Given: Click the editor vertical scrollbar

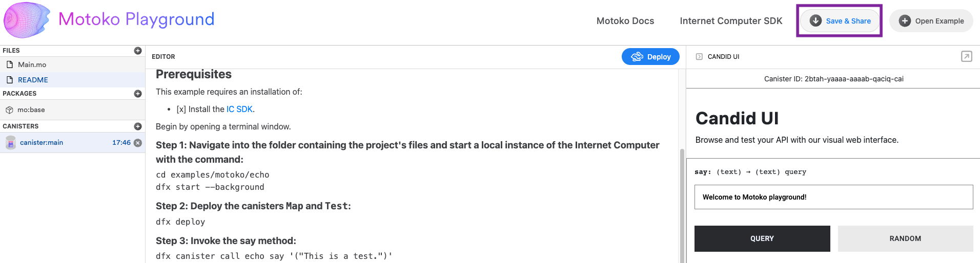Looking at the screenshot, I should 682,205.
